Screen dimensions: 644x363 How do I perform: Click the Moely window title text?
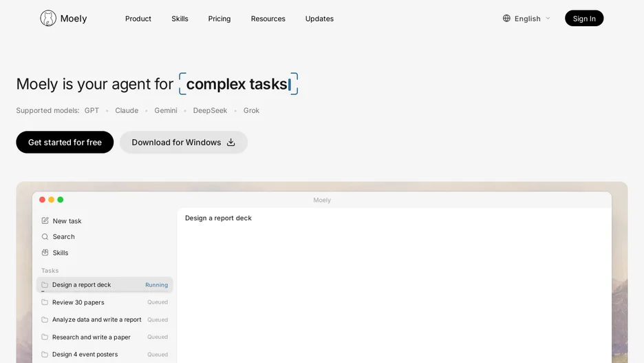pos(322,200)
